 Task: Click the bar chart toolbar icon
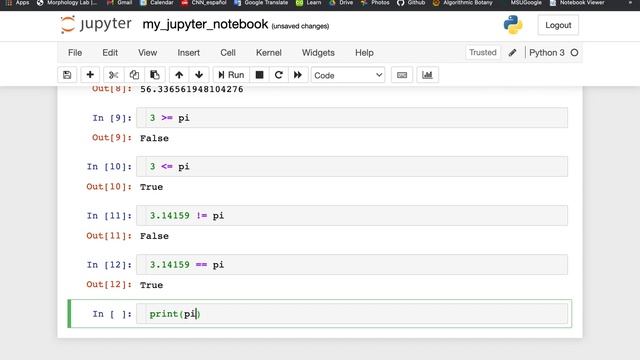[427, 75]
